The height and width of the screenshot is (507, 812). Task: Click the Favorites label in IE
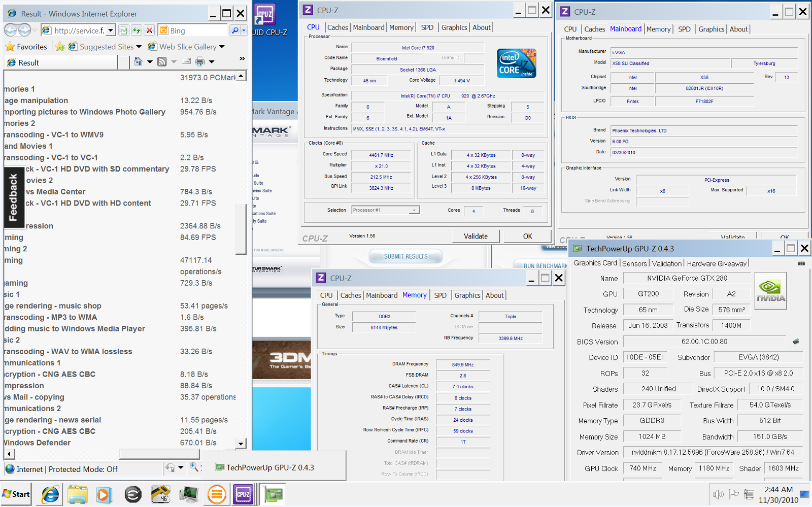pos(32,47)
